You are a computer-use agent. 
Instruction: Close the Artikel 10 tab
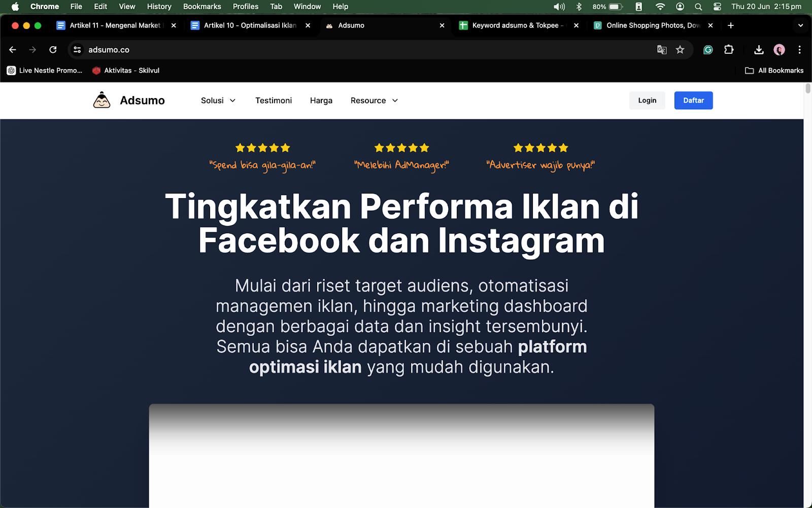click(308, 25)
